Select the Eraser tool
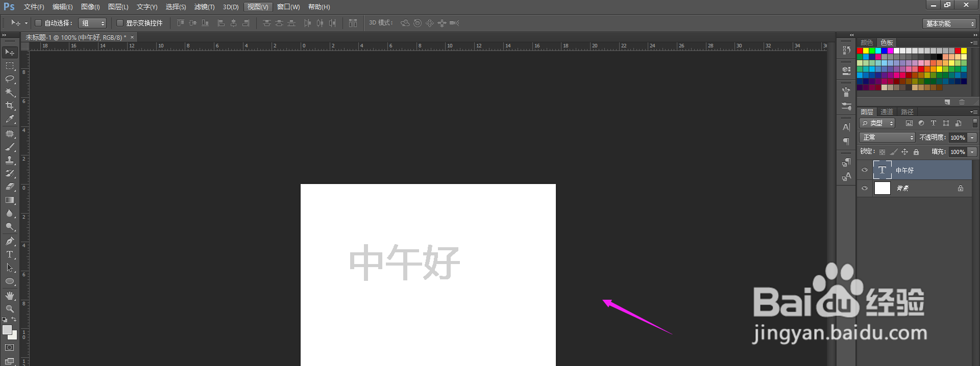 [x=10, y=187]
